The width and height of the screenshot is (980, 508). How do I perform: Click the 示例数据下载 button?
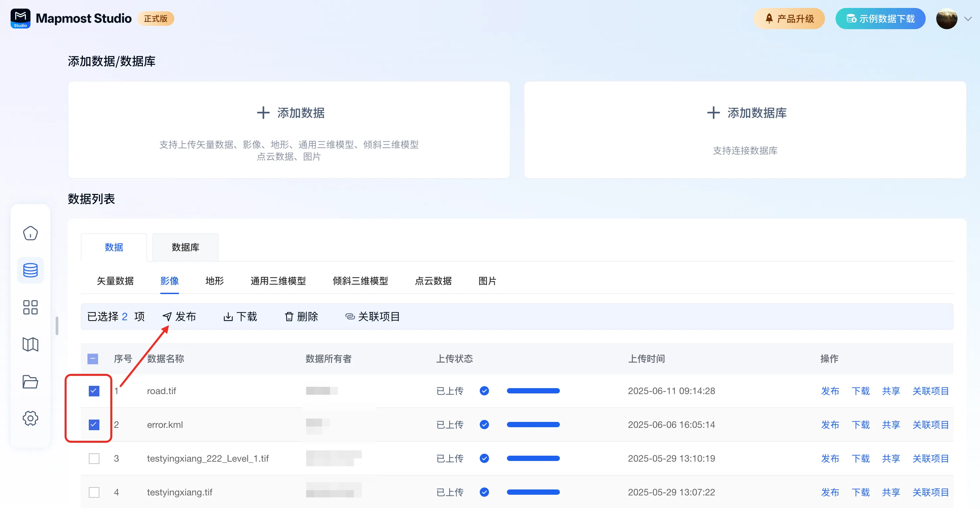[880, 19]
